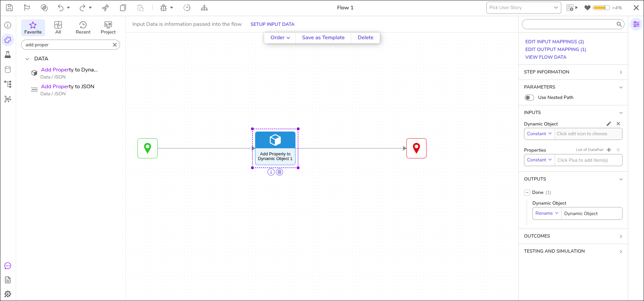The height and width of the screenshot is (301, 644).
Task: Click the document icon at the sidebar bottom
Action: click(x=8, y=280)
